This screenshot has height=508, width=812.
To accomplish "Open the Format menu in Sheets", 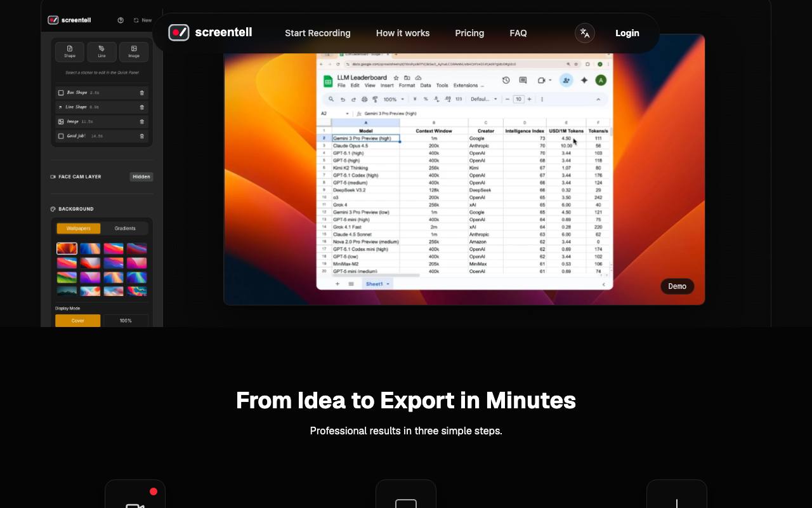I will pos(407,85).
